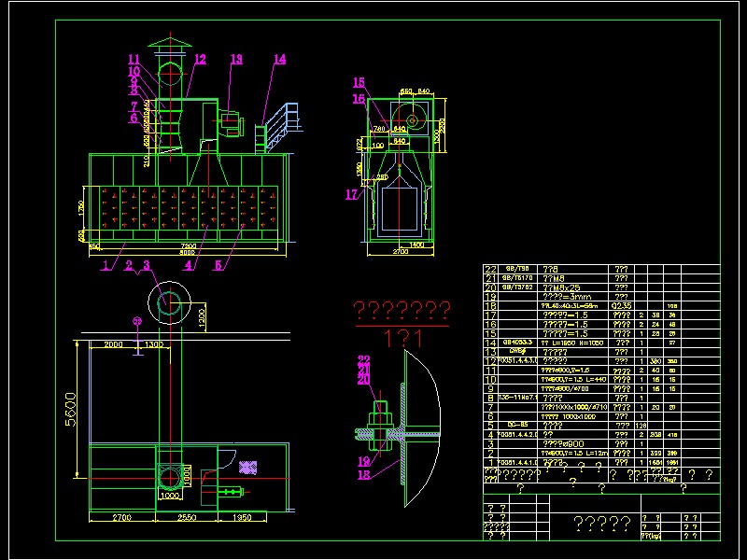Click the magenta callout number 13
This screenshot has height=560, width=747.
(x=236, y=60)
